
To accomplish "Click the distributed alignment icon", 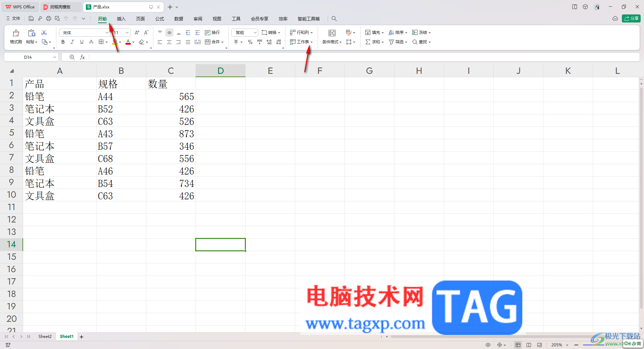I will [198, 42].
